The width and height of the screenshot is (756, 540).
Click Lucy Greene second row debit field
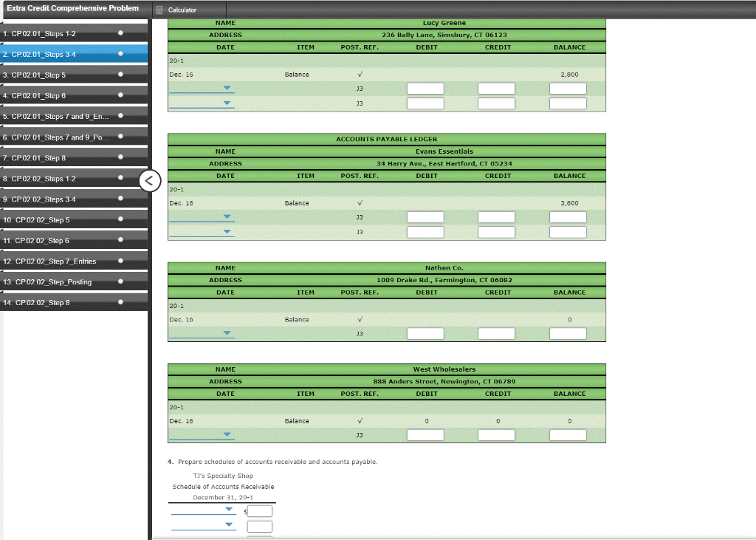pyautogui.click(x=425, y=103)
